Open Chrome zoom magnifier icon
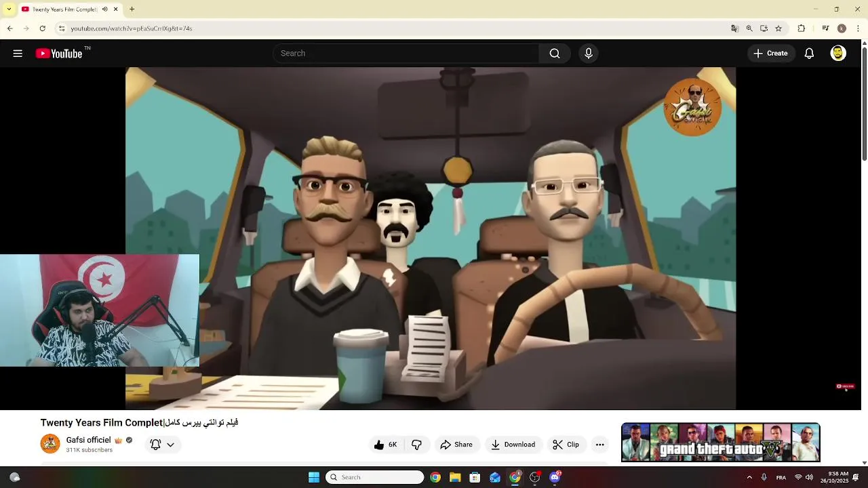 pos(749,28)
